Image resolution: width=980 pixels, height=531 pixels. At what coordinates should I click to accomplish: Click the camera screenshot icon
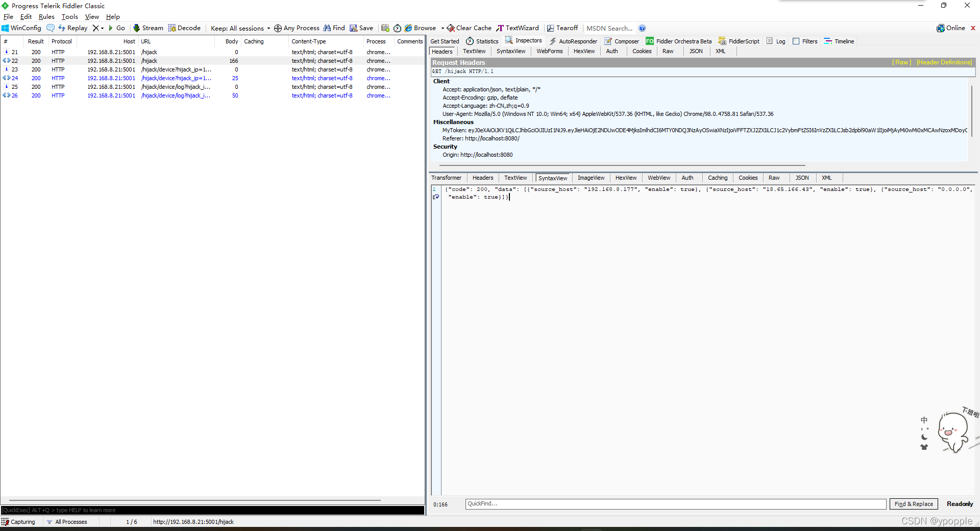coord(385,28)
